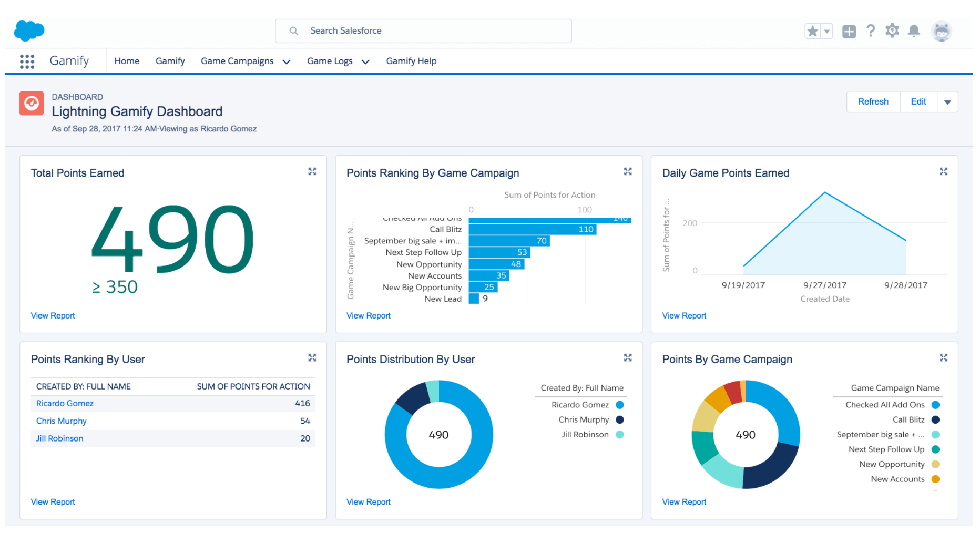Click the Edit dashboard button

[x=918, y=101]
